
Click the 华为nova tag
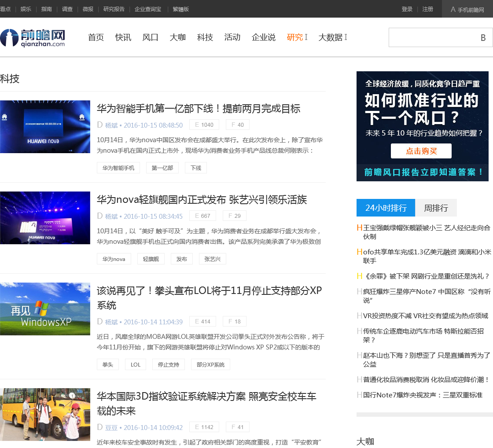(114, 259)
